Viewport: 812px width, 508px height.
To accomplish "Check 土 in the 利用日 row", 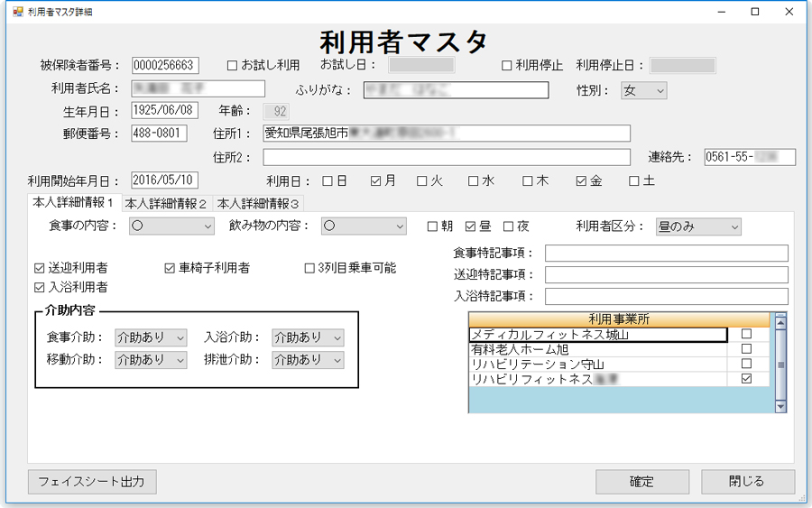I will click(634, 181).
